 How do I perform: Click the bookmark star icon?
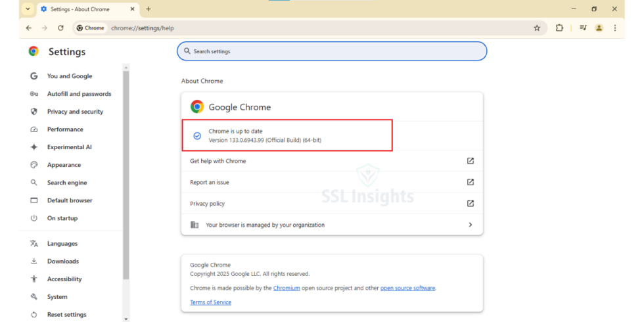537,28
